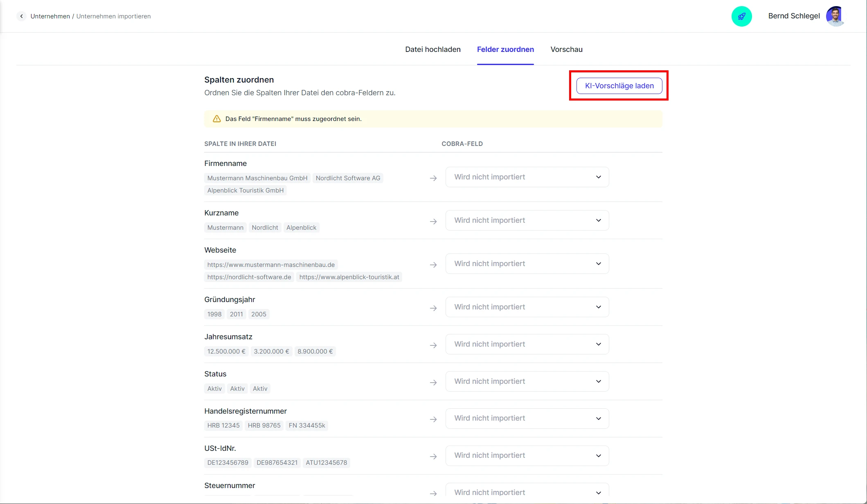Click the Nordlicht chip under Kurzname
The width and height of the screenshot is (867, 504).
point(265,228)
